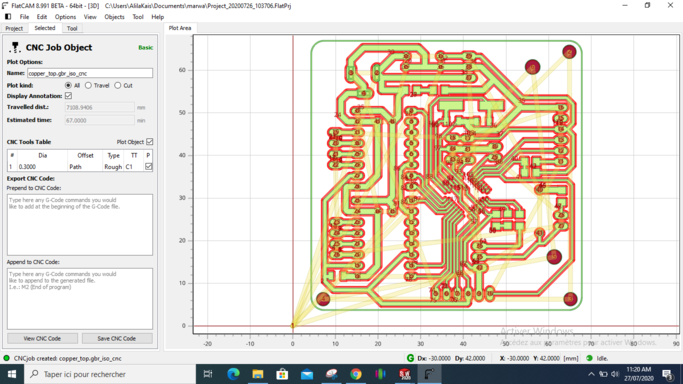Click the search magnifier in the taskbar

coord(34,374)
